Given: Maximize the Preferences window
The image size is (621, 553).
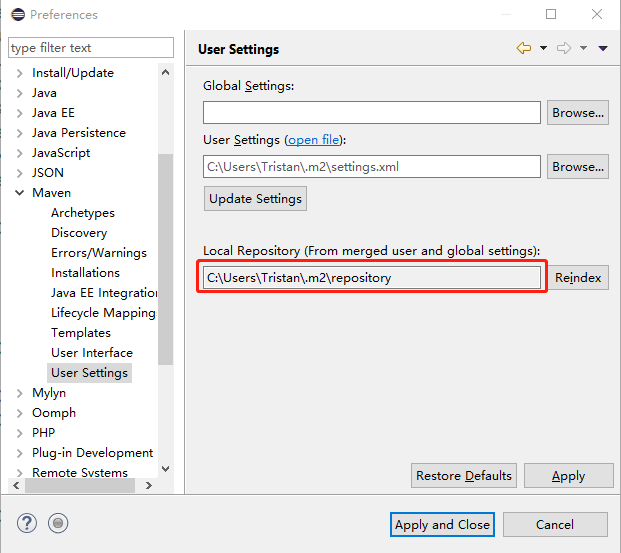Looking at the screenshot, I should pyautogui.click(x=551, y=14).
